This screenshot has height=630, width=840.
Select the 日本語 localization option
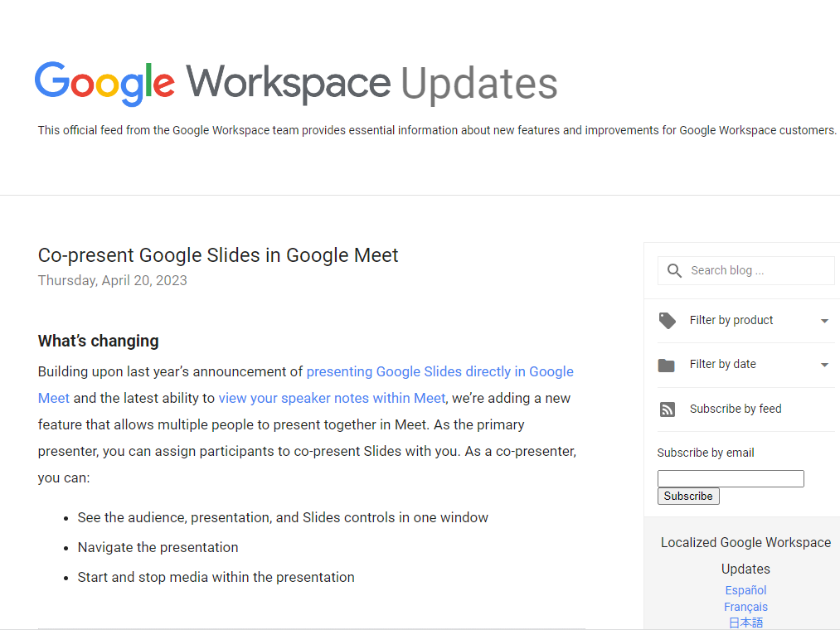(745, 622)
